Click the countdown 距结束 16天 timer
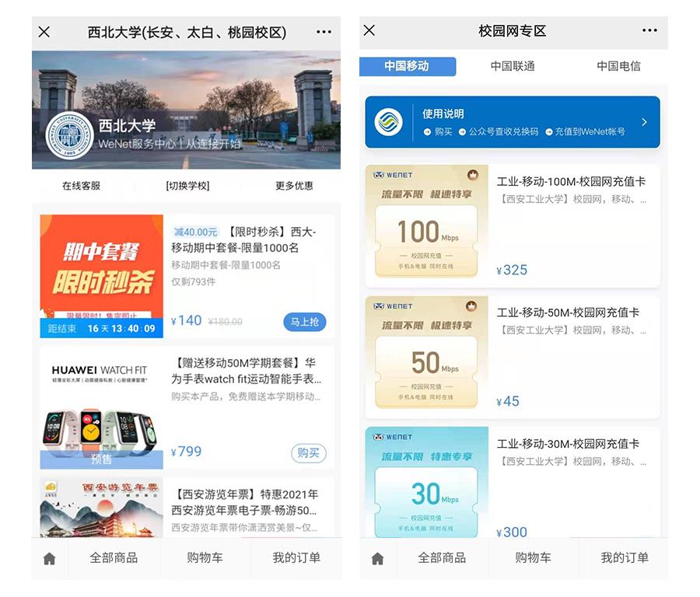Image resolution: width=700 pixels, height=597 pixels. [x=101, y=328]
